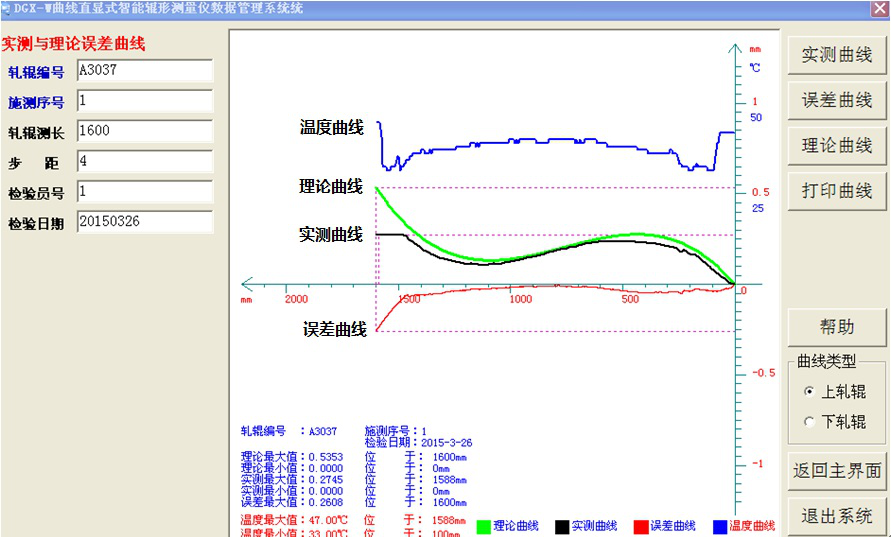Click the green 理论曲线 legend swatch
Image resolution: width=891 pixels, height=537 pixels.
point(483,526)
